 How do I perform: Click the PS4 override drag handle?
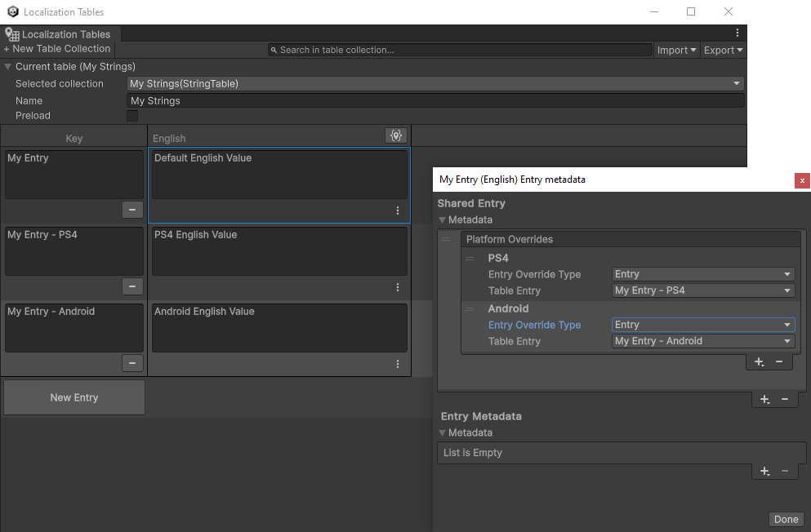470,259
